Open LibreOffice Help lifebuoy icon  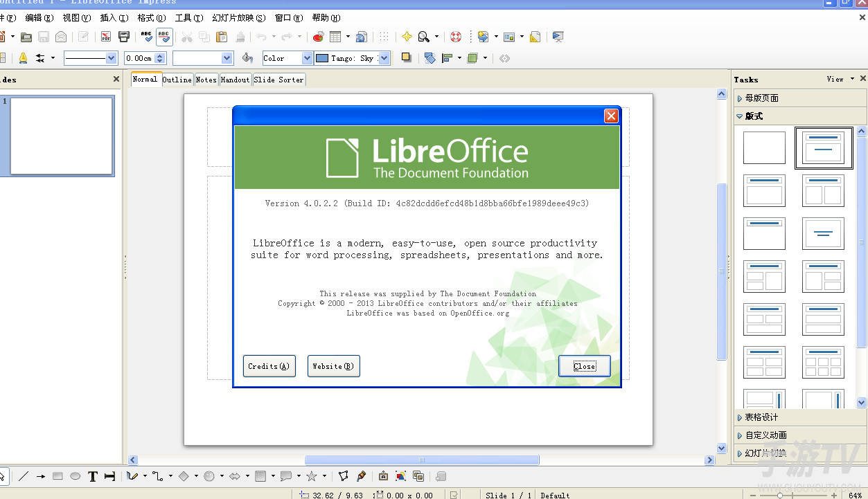[x=456, y=37]
